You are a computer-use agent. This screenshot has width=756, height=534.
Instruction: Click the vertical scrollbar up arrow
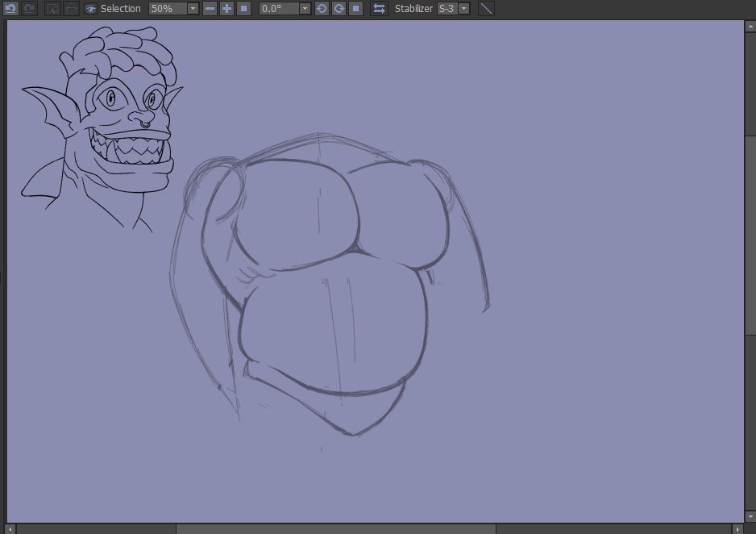pos(750,27)
